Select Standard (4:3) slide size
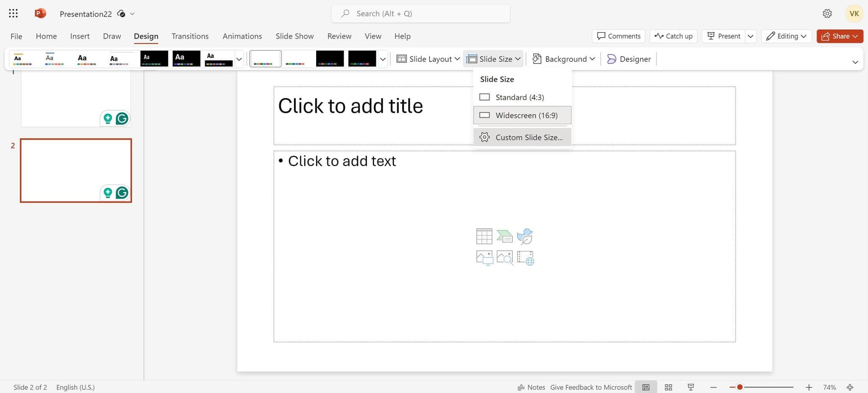This screenshot has height=393, width=868. tap(520, 97)
